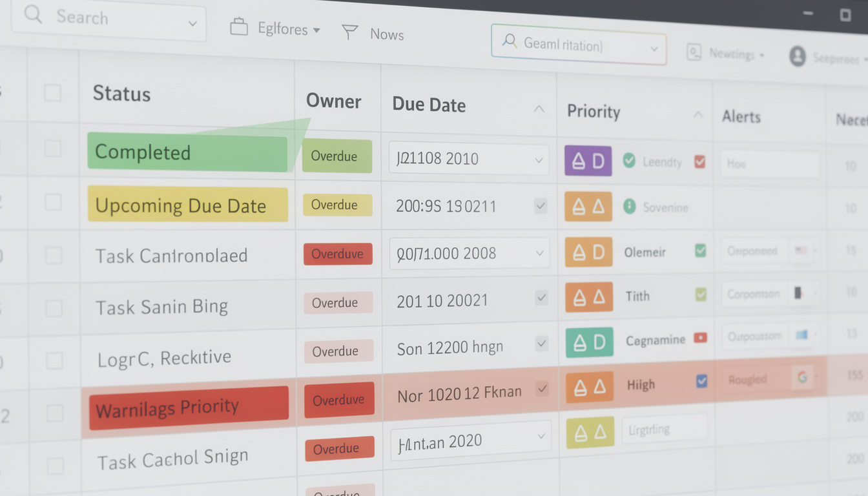The image size is (868, 496).
Task: Click the search icon in the Geaml ritation field
Action: [x=510, y=42]
